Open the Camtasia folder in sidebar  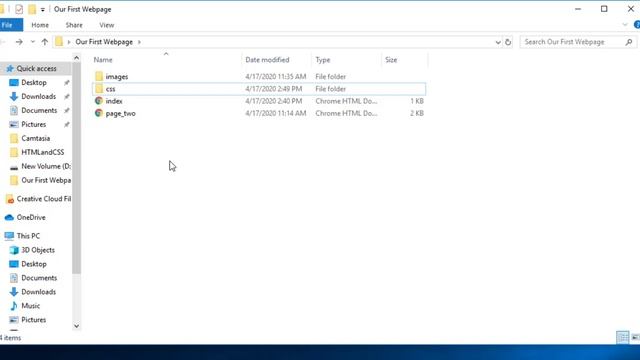(x=36, y=138)
